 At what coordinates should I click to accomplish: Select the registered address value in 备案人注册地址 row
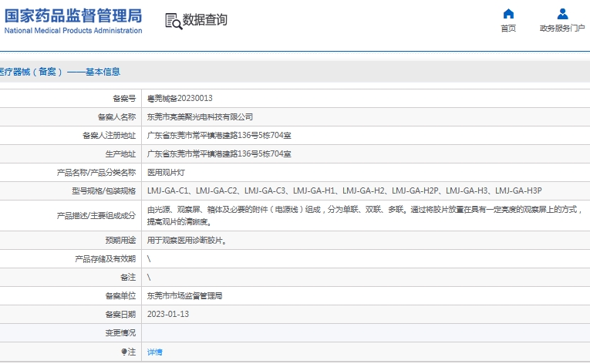pos(219,135)
